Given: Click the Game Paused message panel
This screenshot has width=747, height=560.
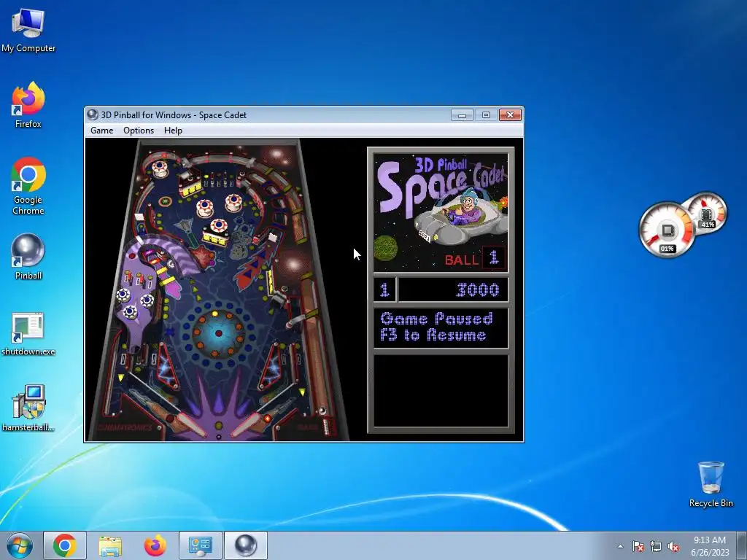Looking at the screenshot, I should point(441,327).
